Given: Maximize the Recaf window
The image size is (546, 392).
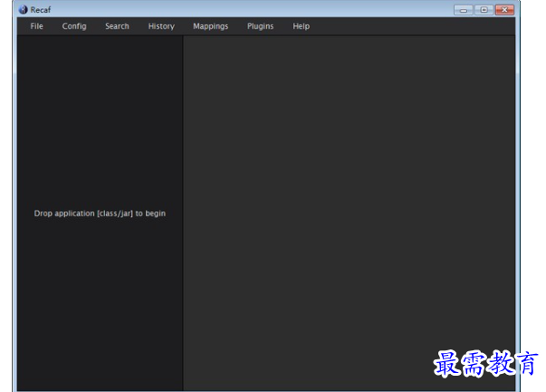Looking at the screenshot, I should pyautogui.click(x=484, y=9).
